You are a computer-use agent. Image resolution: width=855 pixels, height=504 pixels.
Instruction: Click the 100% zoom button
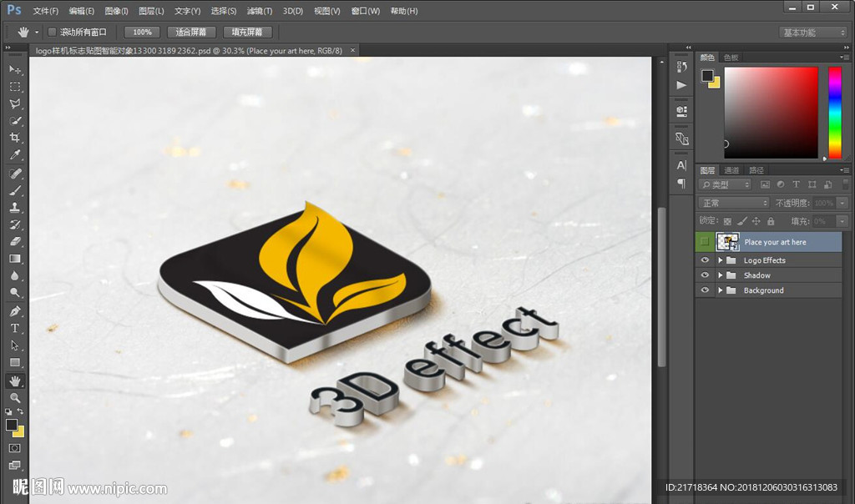click(x=142, y=32)
